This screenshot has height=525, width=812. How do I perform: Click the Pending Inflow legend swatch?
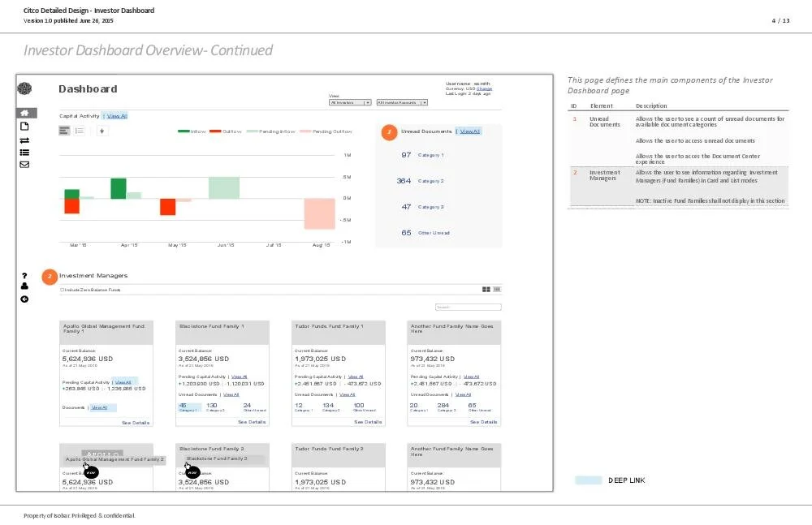[x=253, y=131]
